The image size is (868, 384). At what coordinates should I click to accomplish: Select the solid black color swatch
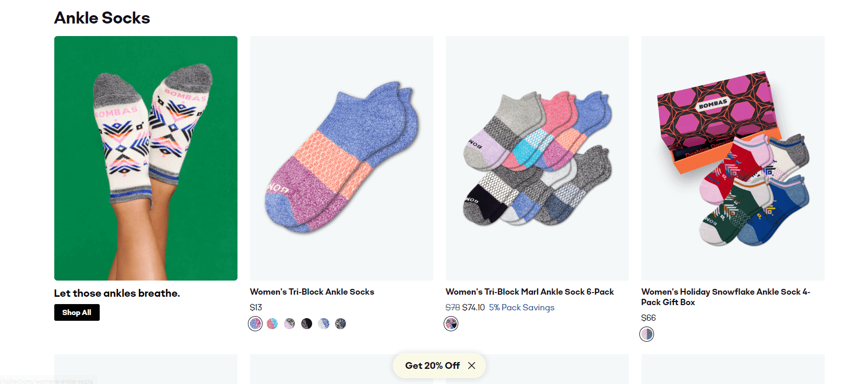pos(306,323)
